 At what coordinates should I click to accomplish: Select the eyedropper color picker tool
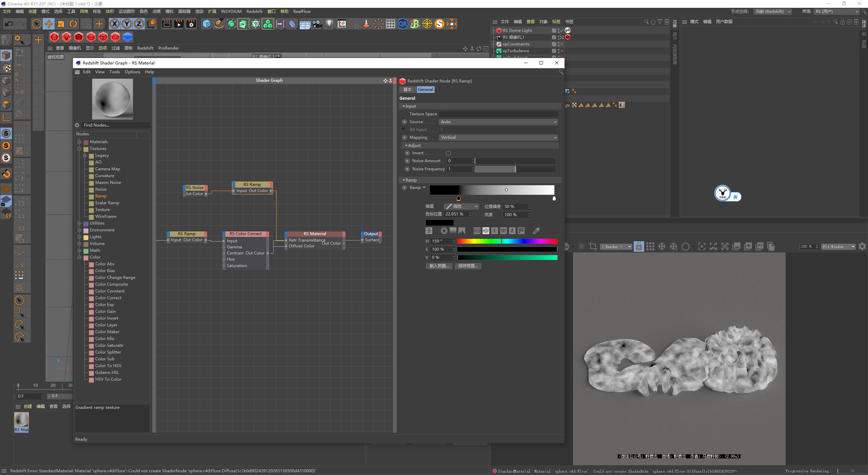[536, 231]
